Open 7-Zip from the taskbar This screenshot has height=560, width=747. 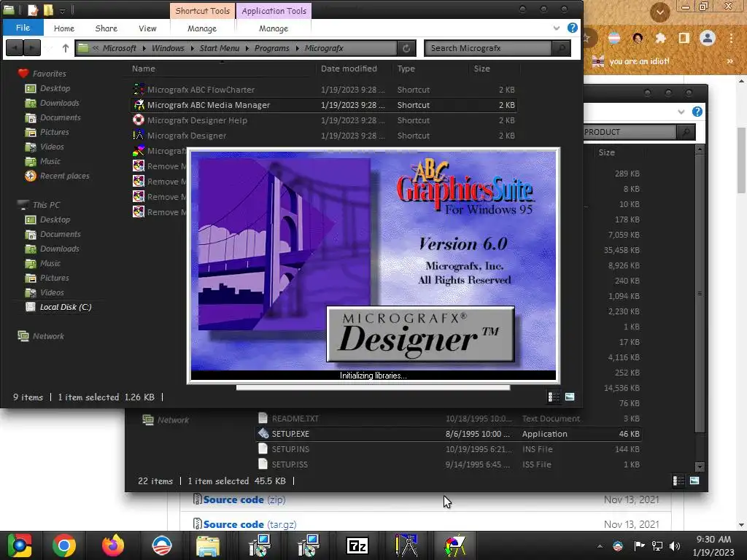coord(357,545)
